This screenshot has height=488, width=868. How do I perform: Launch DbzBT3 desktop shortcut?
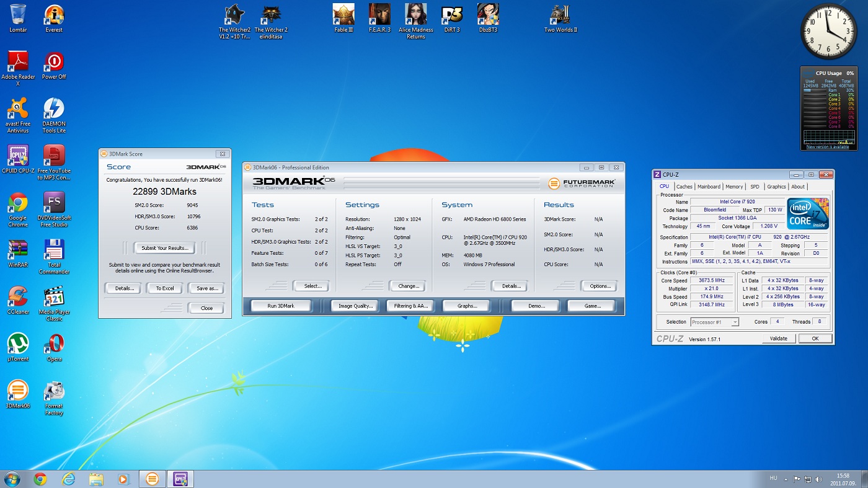pyautogui.click(x=488, y=19)
